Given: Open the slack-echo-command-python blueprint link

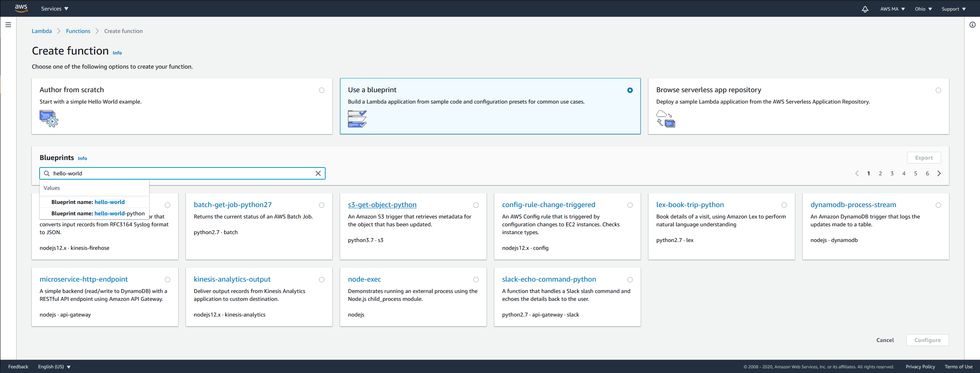Looking at the screenshot, I should (x=549, y=279).
